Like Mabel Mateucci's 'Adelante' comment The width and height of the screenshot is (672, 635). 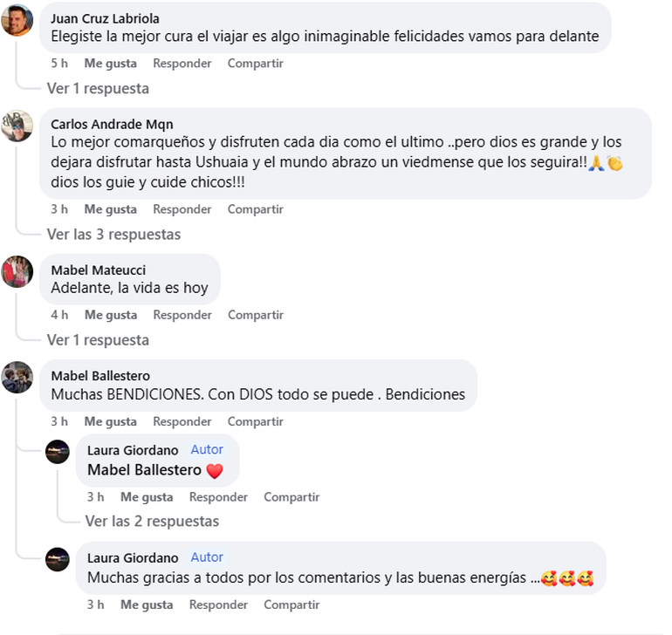[110, 315]
